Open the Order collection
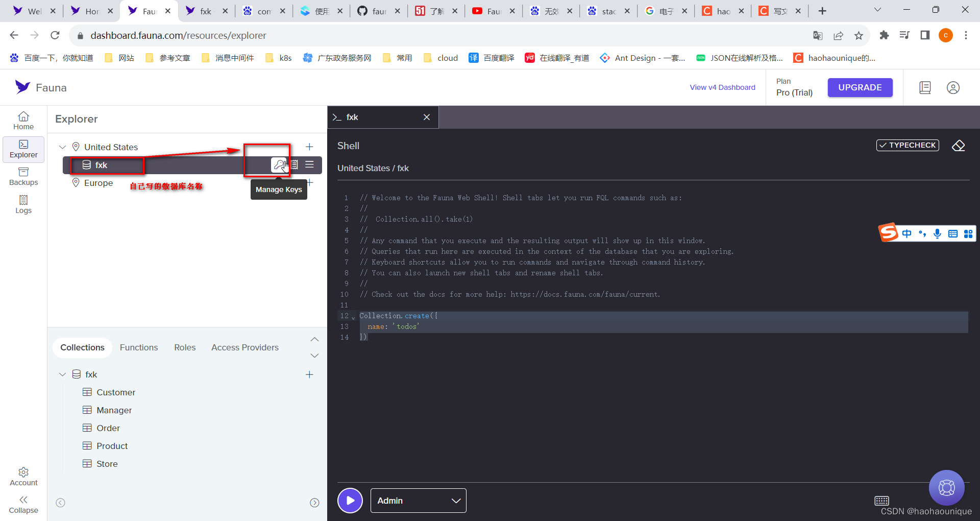 (108, 428)
